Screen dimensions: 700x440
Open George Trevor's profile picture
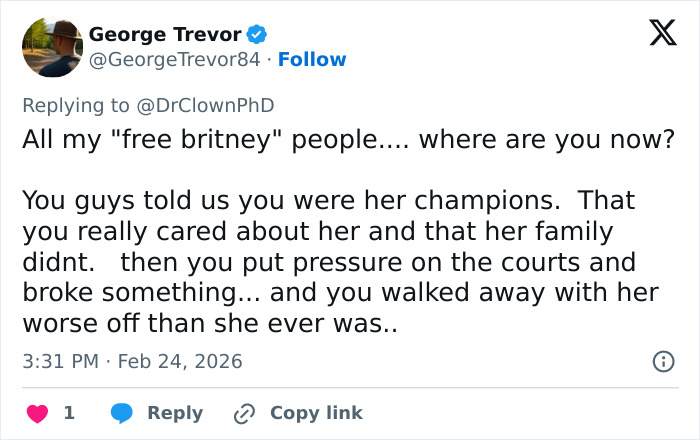click(50, 47)
